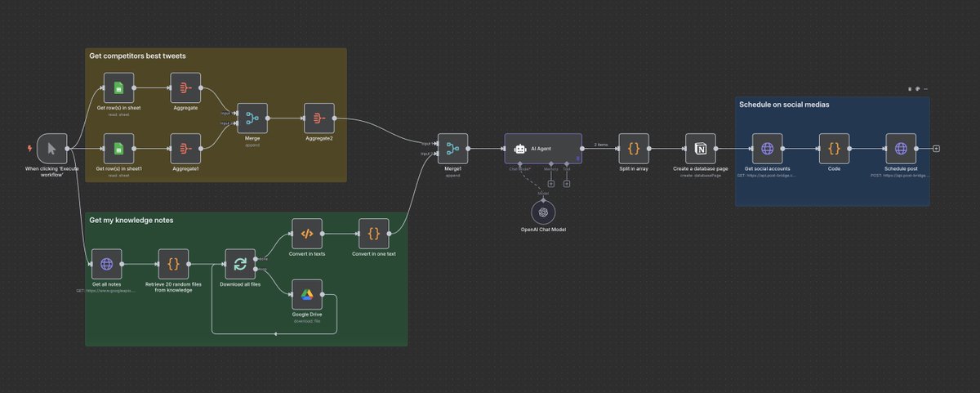980x393 pixels.
Task: Click the 'Schedule on social medias' note title
Action: click(784, 104)
